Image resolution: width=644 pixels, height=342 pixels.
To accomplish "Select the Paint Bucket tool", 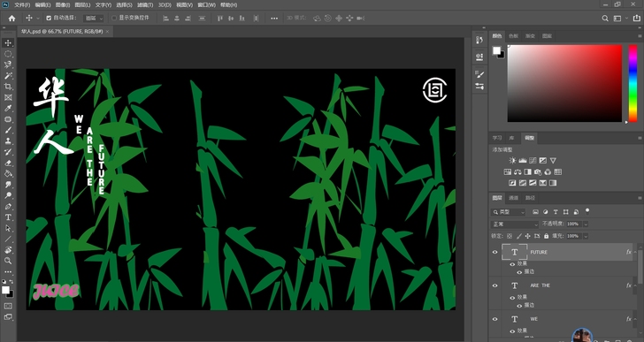I will pos(8,174).
